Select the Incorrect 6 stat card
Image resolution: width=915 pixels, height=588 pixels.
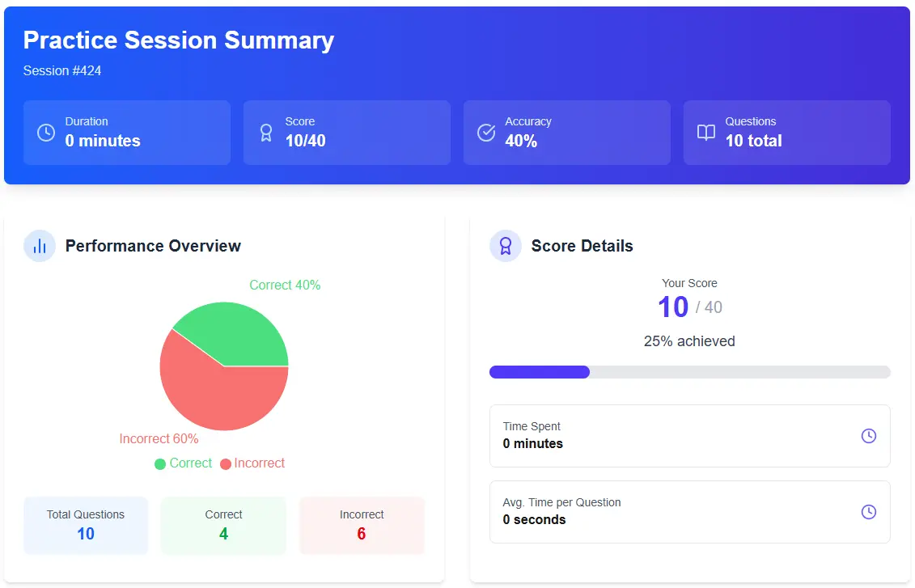tap(362, 525)
